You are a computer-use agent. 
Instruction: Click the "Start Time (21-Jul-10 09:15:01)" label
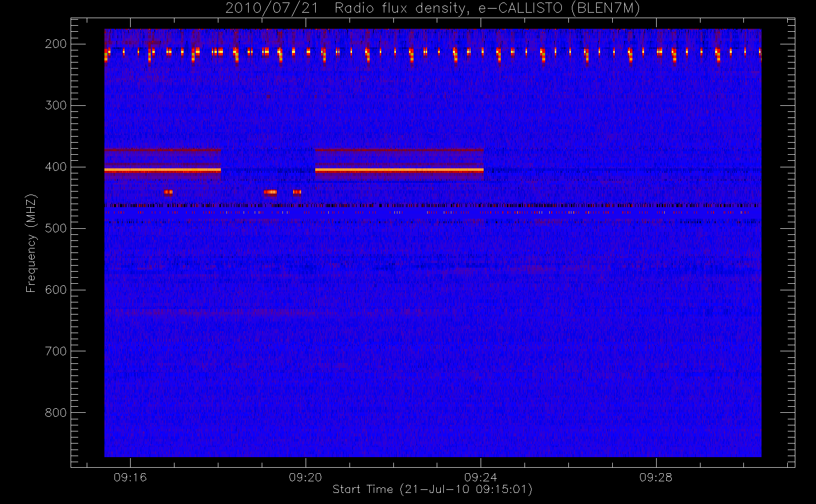(433, 489)
